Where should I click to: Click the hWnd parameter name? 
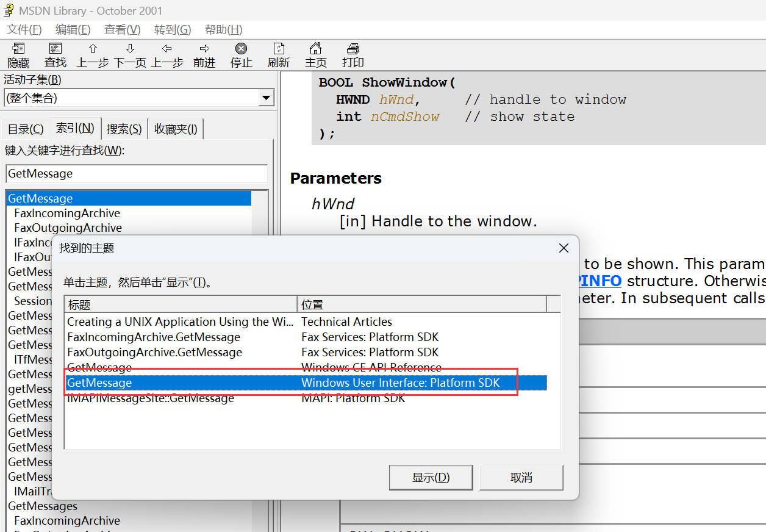pos(333,204)
